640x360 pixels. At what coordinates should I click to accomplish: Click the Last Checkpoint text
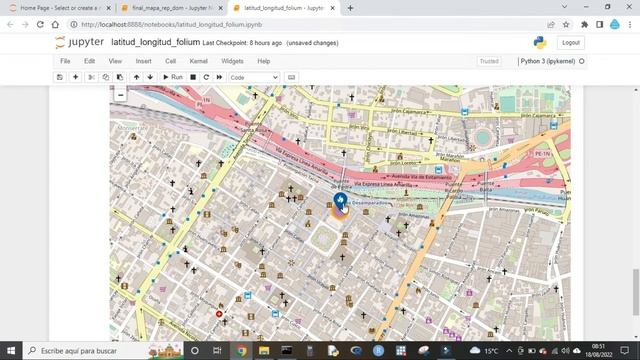pos(242,43)
